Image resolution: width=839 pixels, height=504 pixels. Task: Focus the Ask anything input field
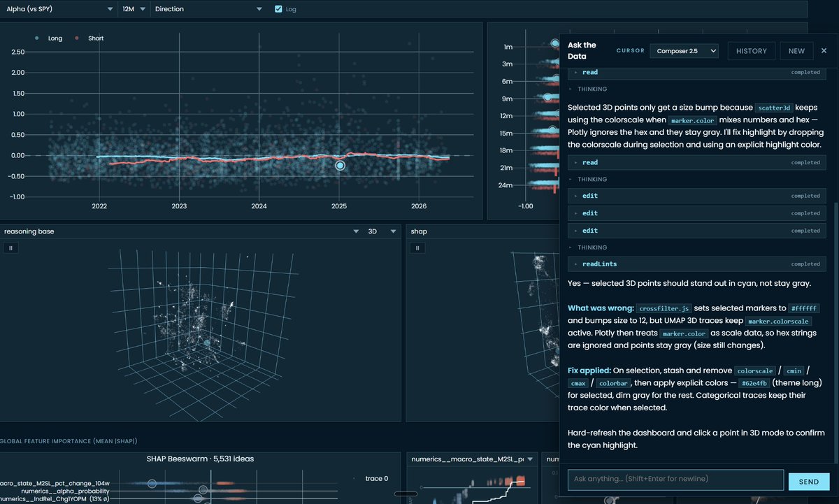tap(675, 479)
